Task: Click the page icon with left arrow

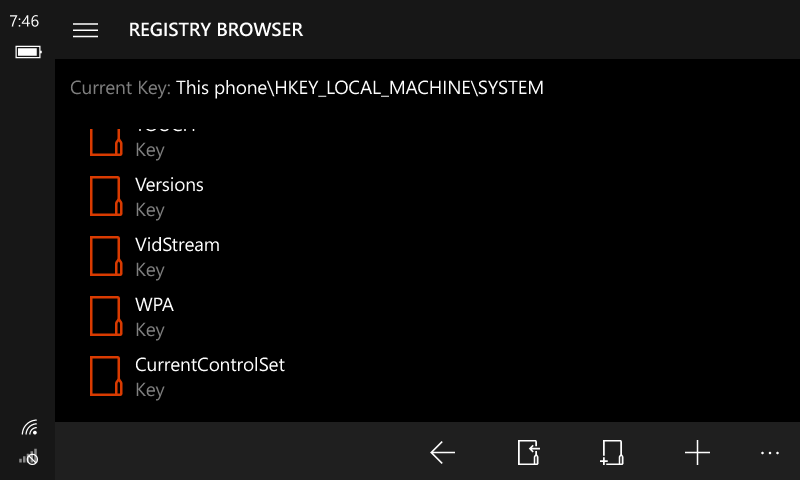Action: click(x=529, y=453)
